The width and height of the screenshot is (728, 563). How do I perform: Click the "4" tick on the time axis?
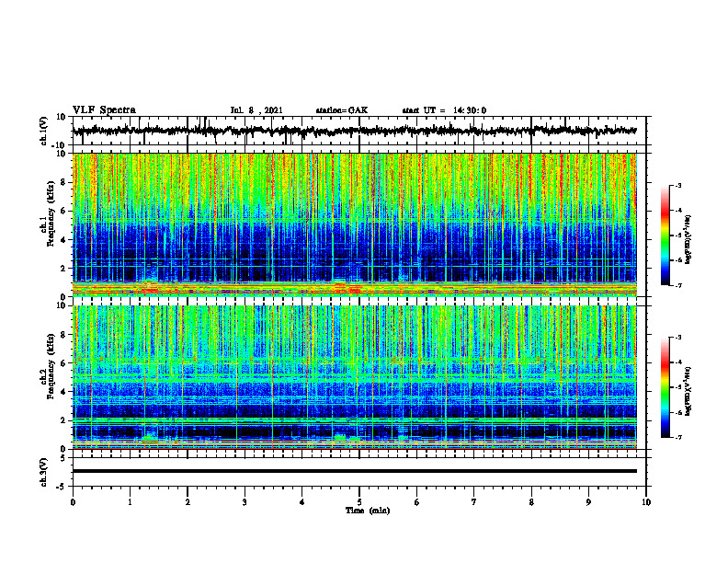tap(302, 502)
